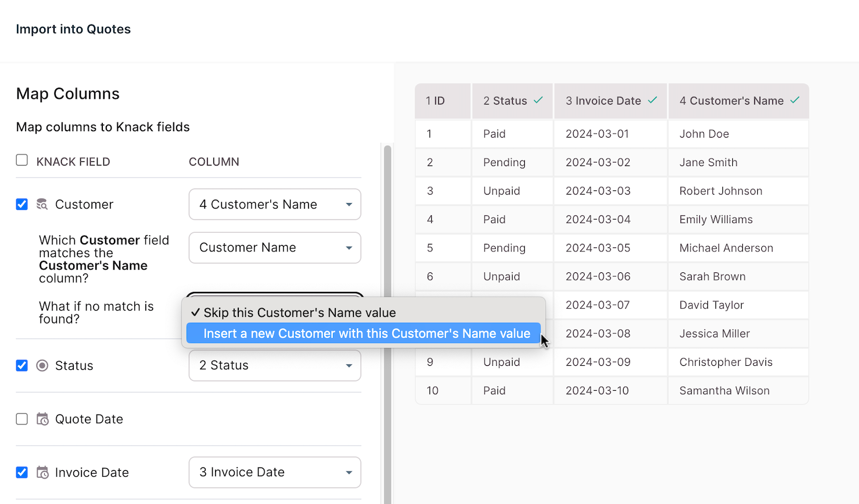Viewport: 859px width, 504px height.
Task: Toggle the select-all Knack Field checkbox
Action: pos(22,160)
